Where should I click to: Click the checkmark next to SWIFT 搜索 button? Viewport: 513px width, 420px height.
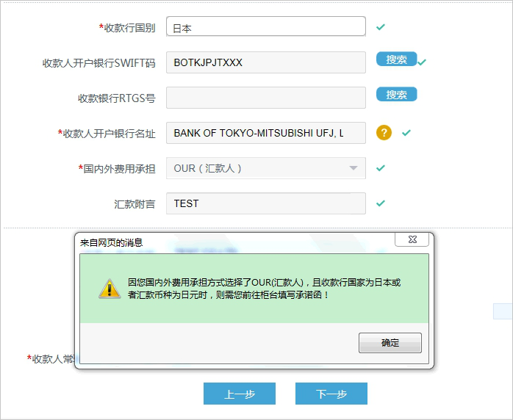point(422,62)
